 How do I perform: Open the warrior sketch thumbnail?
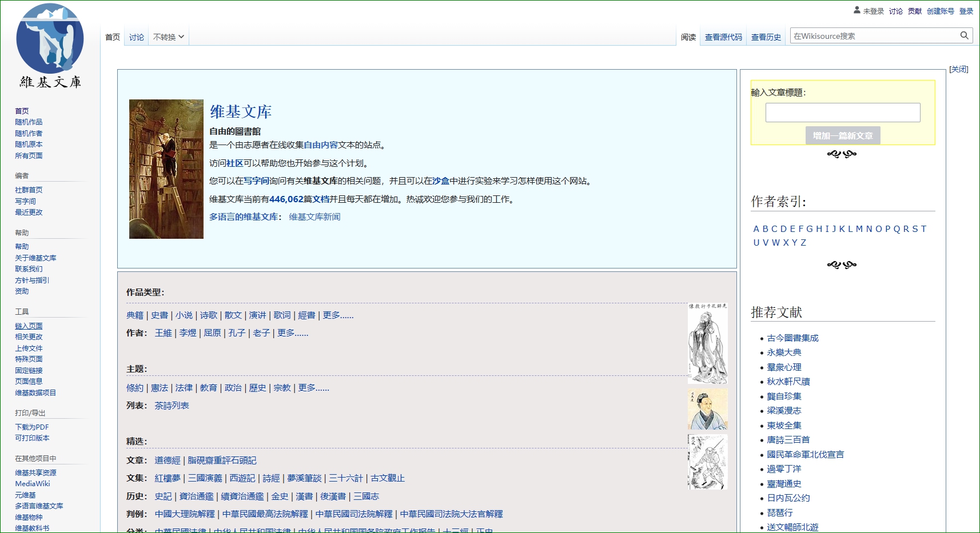pos(708,462)
